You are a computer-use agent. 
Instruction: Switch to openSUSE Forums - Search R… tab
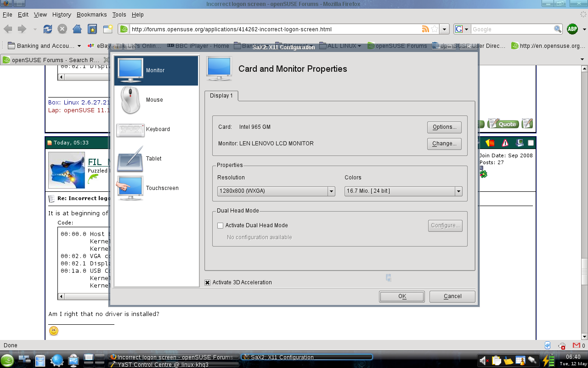click(x=55, y=60)
